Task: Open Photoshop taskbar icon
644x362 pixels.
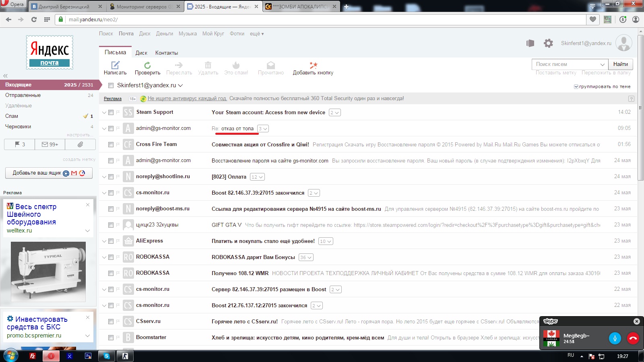Action: (88, 356)
